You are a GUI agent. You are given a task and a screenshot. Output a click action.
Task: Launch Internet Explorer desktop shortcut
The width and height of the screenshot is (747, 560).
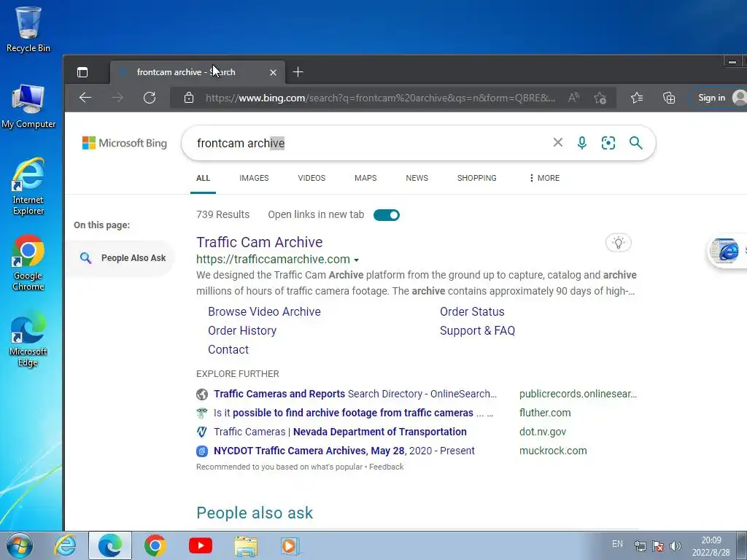click(28, 186)
